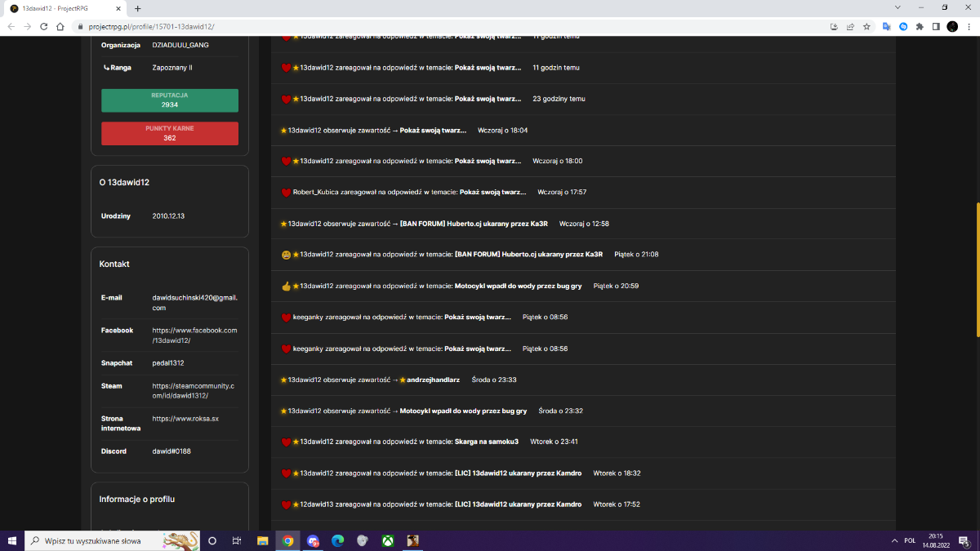Open first keeganky user link
This screenshot has height=551, width=980.
point(308,318)
